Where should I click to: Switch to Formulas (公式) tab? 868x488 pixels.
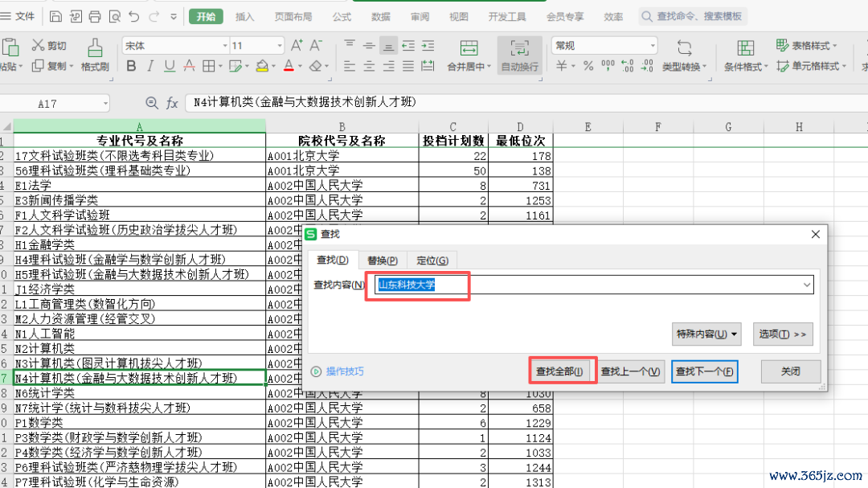[342, 17]
